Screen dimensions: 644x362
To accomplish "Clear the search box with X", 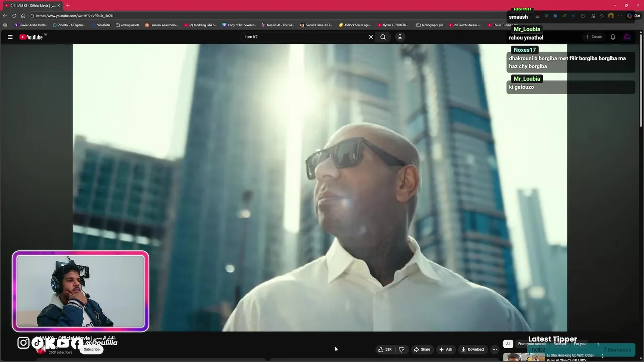I will (x=371, y=37).
